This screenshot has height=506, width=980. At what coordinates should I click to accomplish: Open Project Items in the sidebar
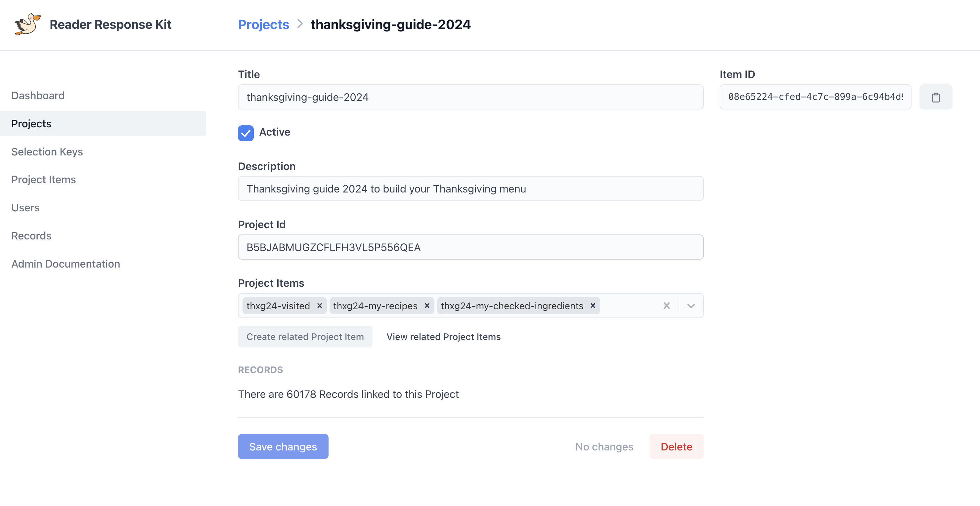[44, 180]
